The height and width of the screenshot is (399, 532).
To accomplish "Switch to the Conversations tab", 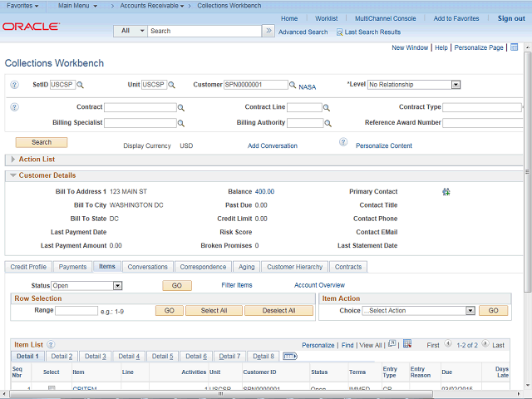I will click(x=147, y=267).
